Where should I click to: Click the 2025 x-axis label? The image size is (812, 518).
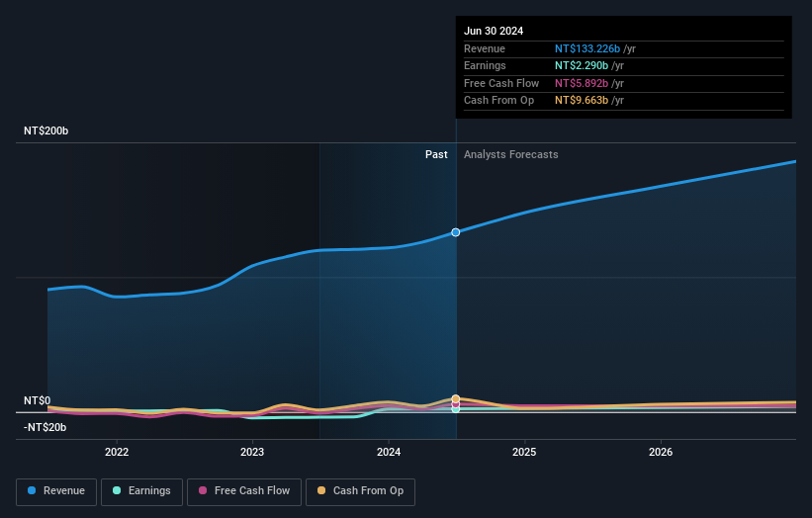pos(524,452)
